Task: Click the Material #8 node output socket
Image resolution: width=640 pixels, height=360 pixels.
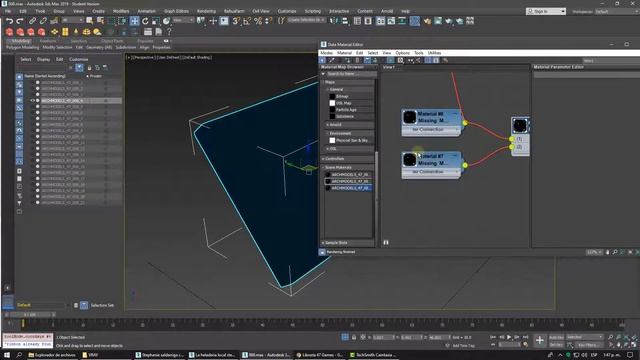Action: coord(464,122)
